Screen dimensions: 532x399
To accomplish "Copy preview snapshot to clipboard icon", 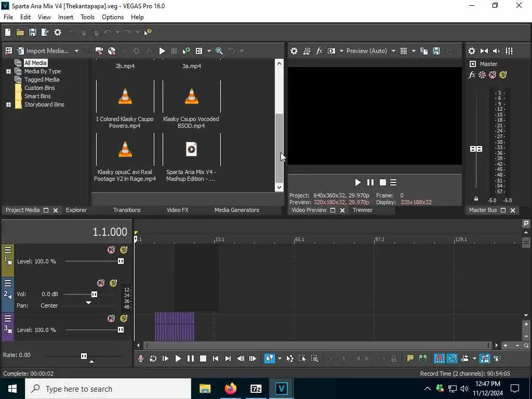I will (424, 51).
